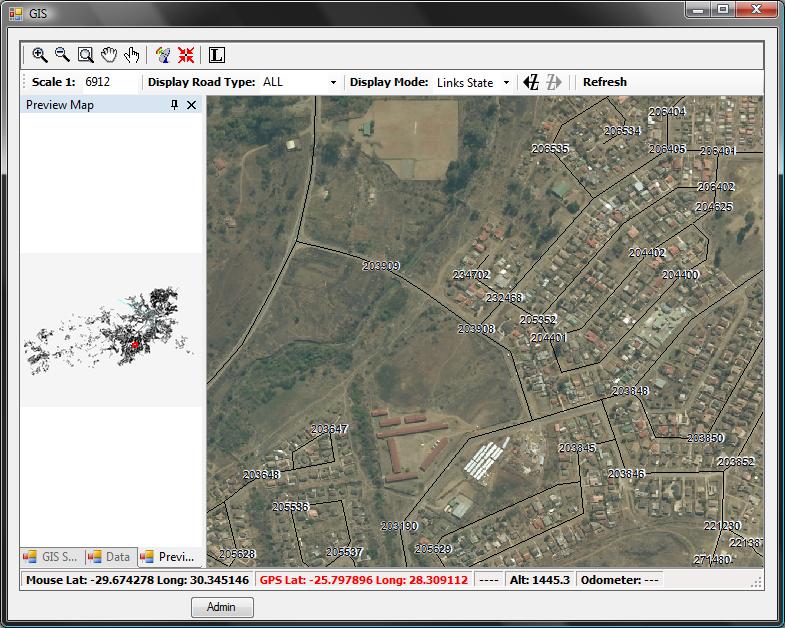The width and height of the screenshot is (786, 628).
Task: Click the red arrows center-map icon
Action: click(x=186, y=56)
